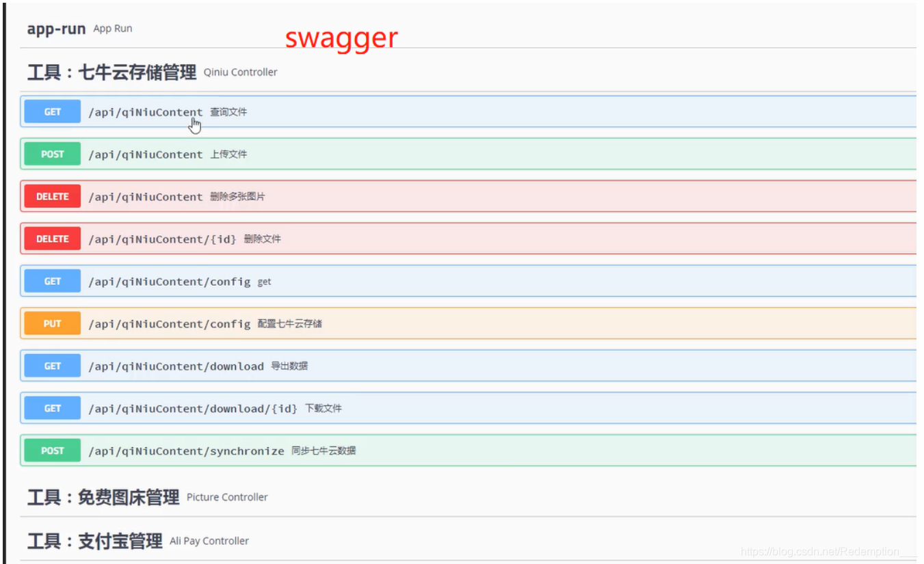Click the GET badge for 导出数据
Viewport: 924px width, 564px height.
(53, 366)
